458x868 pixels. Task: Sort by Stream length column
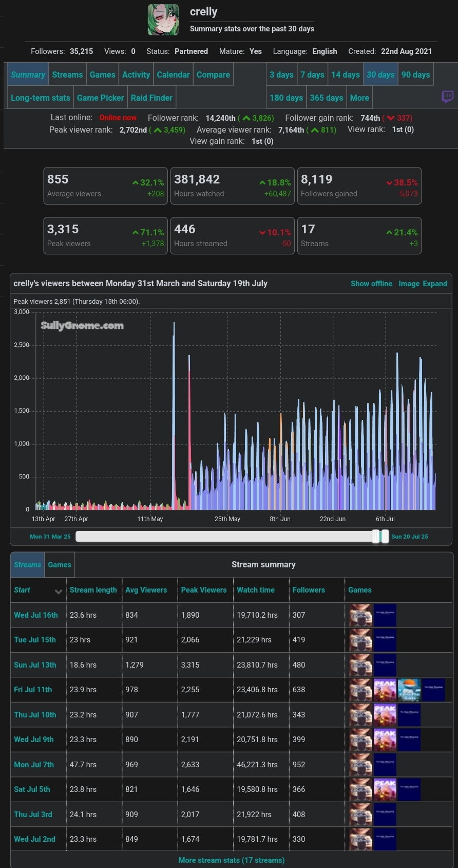tap(93, 590)
